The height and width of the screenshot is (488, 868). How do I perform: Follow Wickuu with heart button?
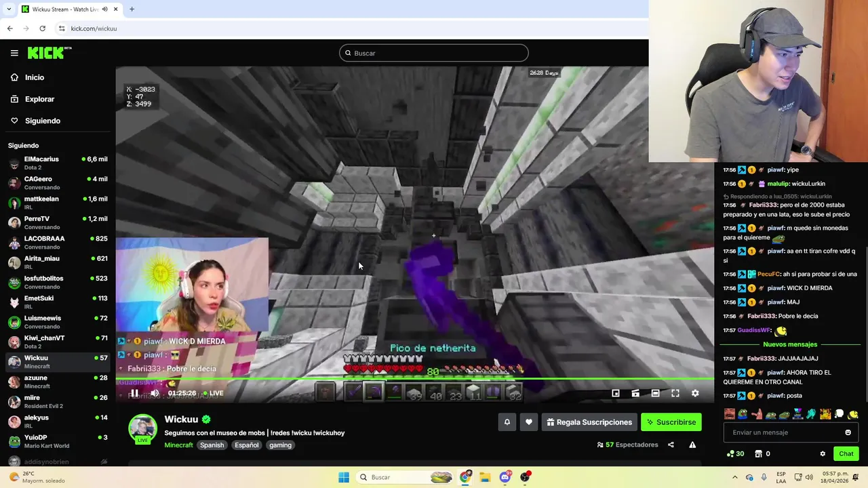(529, 422)
